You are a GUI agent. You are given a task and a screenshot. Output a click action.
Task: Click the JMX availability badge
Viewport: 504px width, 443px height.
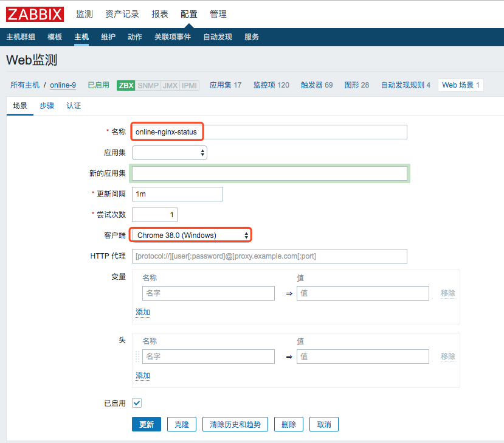point(170,85)
